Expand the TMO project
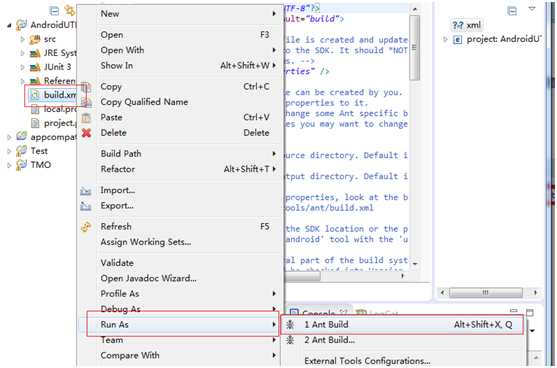This screenshot has width=557, height=368. tap(9, 165)
